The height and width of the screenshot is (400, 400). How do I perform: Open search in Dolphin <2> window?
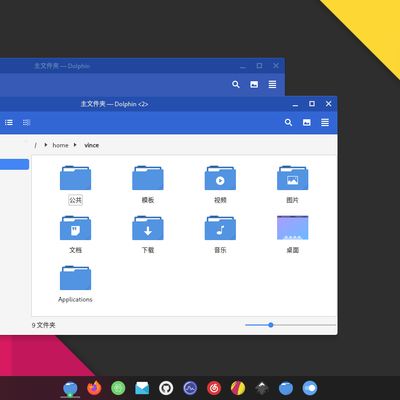point(289,122)
